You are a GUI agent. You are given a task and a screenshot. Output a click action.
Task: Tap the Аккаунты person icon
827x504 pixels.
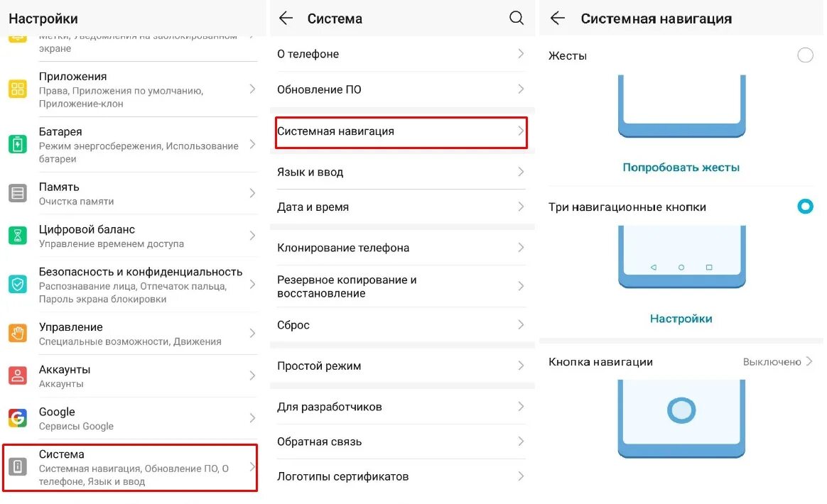click(x=18, y=376)
